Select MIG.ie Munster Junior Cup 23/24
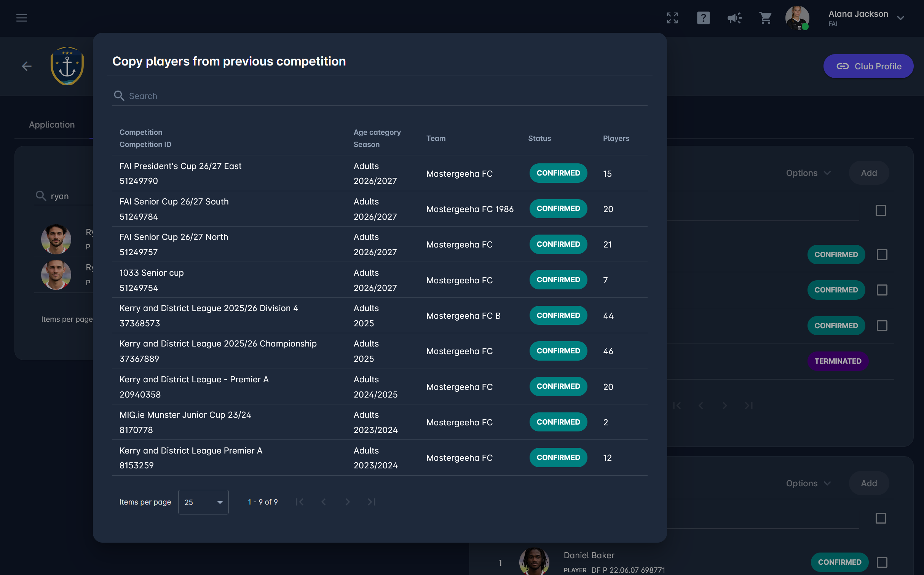 pos(380,422)
